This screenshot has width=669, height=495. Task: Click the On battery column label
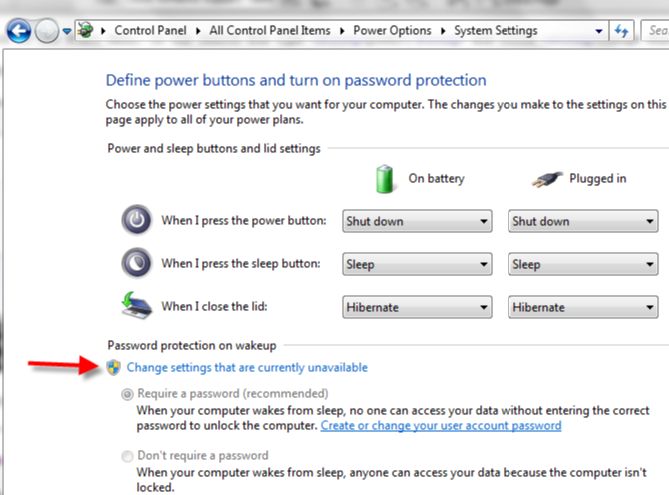tap(436, 178)
